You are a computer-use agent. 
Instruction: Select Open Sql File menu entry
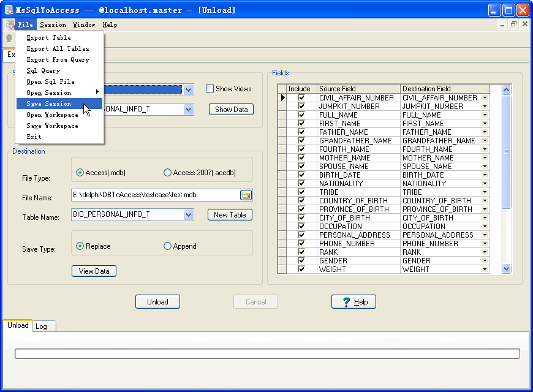[59, 81]
